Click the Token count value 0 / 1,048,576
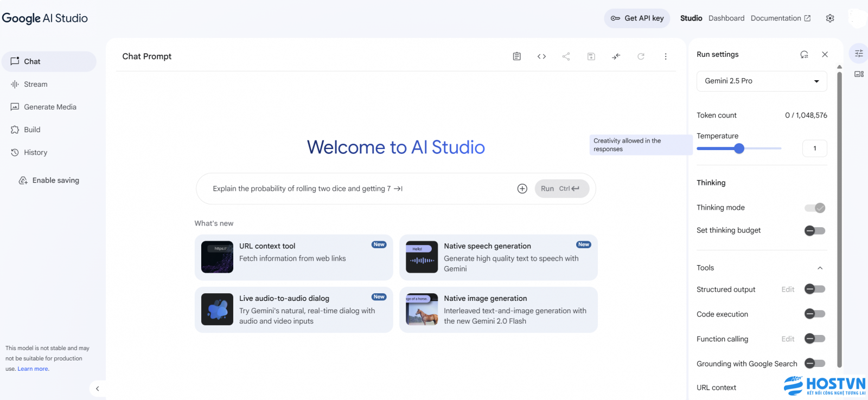 (806, 115)
